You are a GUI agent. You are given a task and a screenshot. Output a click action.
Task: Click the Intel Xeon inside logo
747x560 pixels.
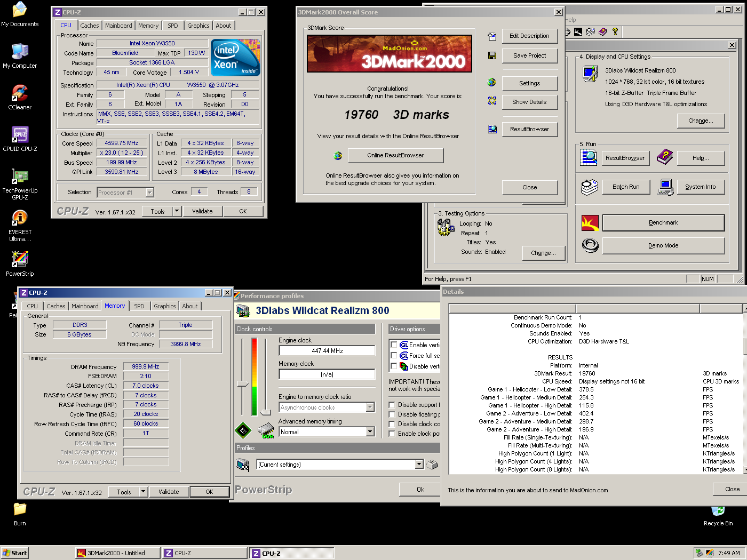(x=235, y=57)
